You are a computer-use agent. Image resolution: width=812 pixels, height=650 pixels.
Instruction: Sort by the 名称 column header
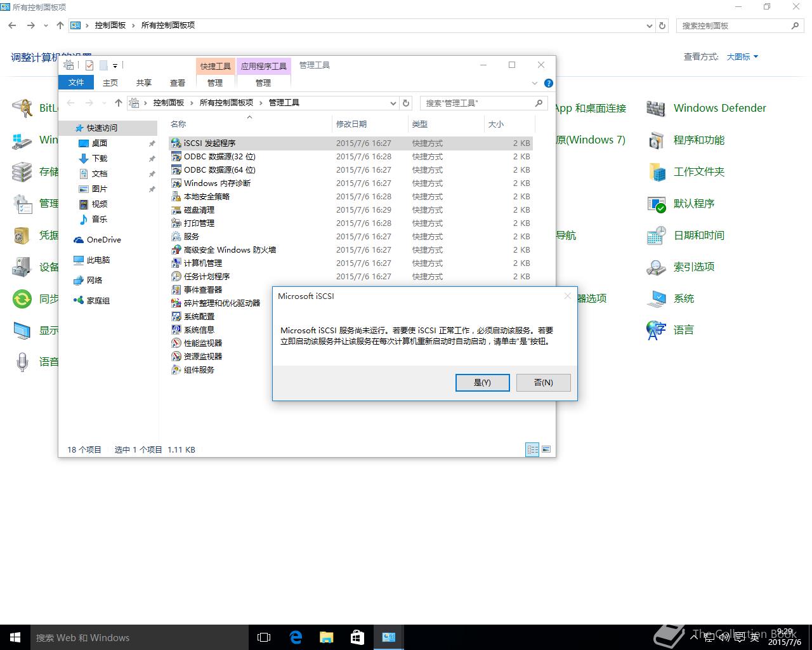tap(250, 124)
